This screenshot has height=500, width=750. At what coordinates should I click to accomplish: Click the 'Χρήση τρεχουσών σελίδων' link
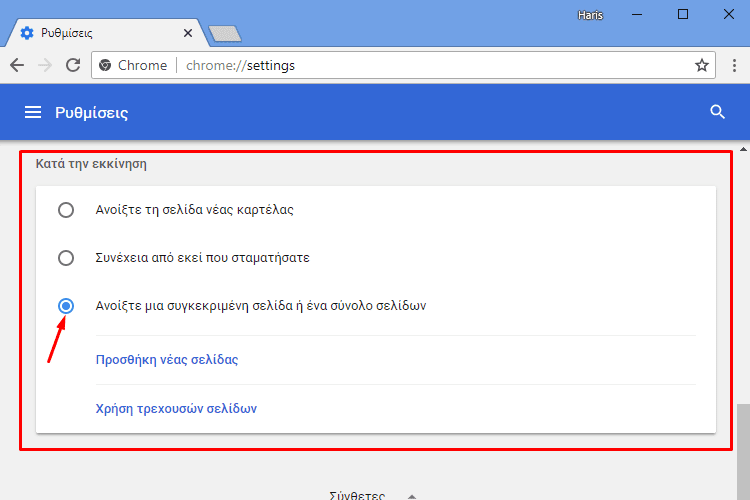[x=176, y=408]
